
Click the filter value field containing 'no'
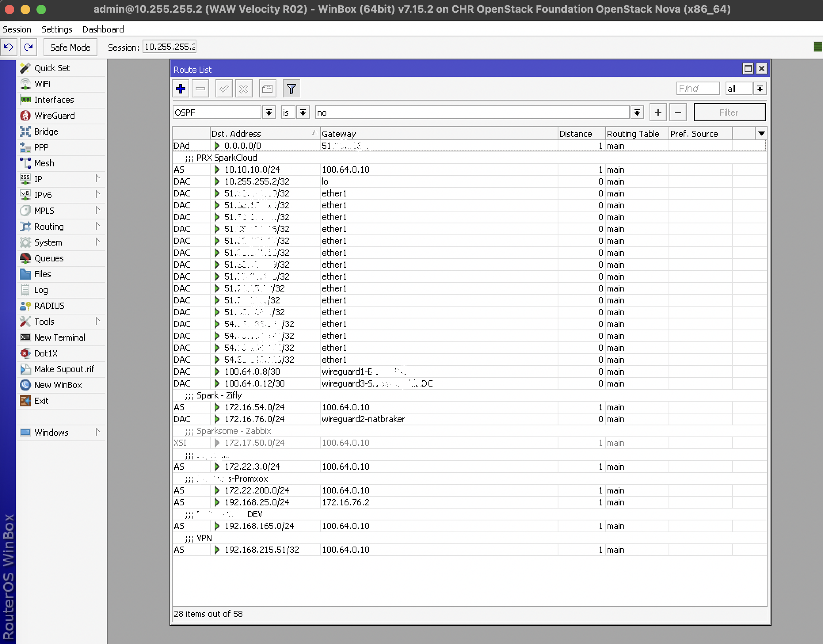[x=472, y=112]
